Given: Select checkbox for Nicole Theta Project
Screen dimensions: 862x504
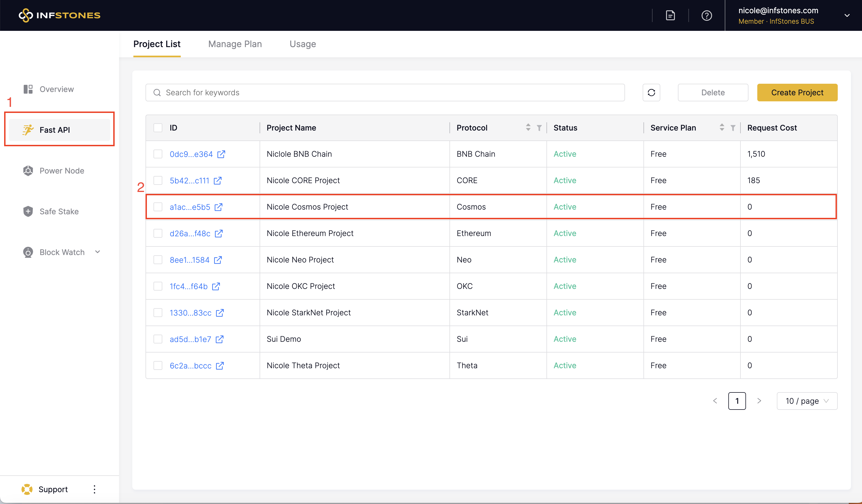Looking at the screenshot, I should pos(158,365).
